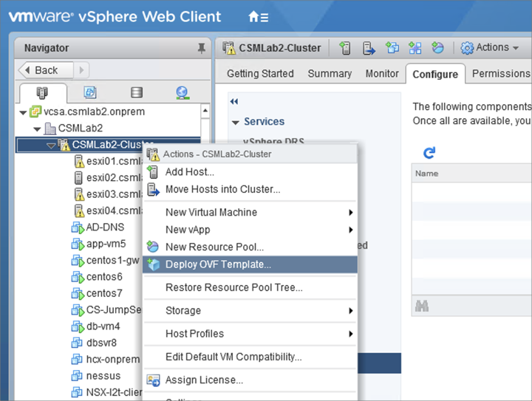The height and width of the screenshot is (401, 532).
Task: Switch to Hosts and Clusters view tab
Action: [42, 92]
